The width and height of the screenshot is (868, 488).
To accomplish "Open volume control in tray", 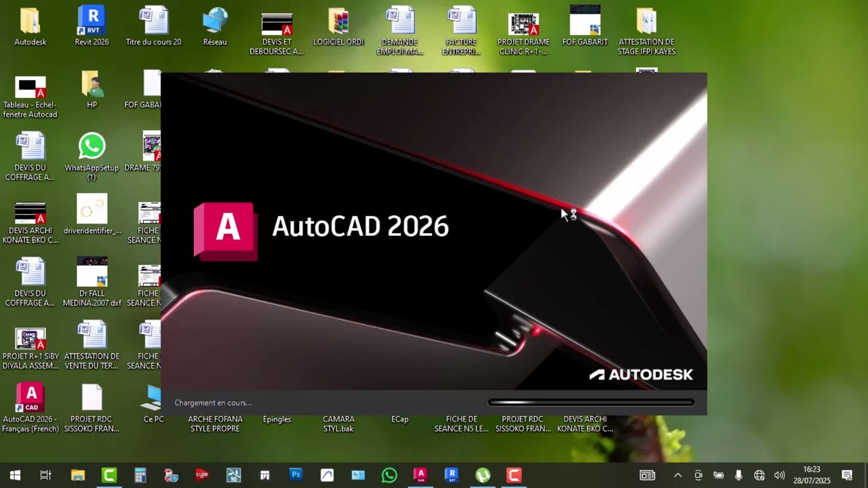I will click(x=780, y=475).
